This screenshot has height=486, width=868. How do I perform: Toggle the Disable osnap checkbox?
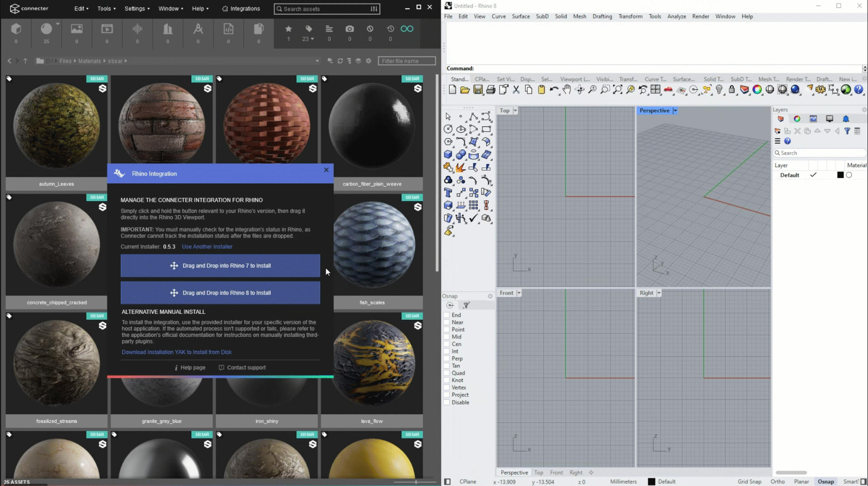click(x=446, y=402)
